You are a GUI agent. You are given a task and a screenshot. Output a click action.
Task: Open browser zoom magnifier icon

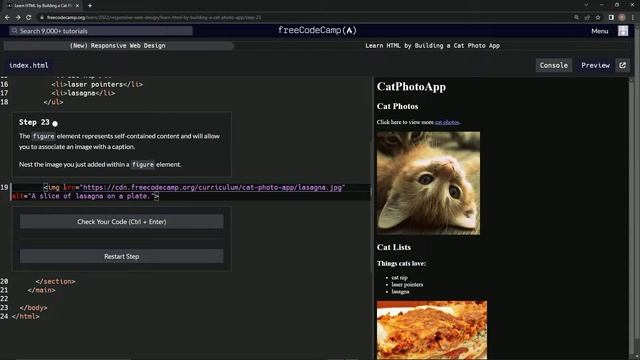tap(576, 18)
